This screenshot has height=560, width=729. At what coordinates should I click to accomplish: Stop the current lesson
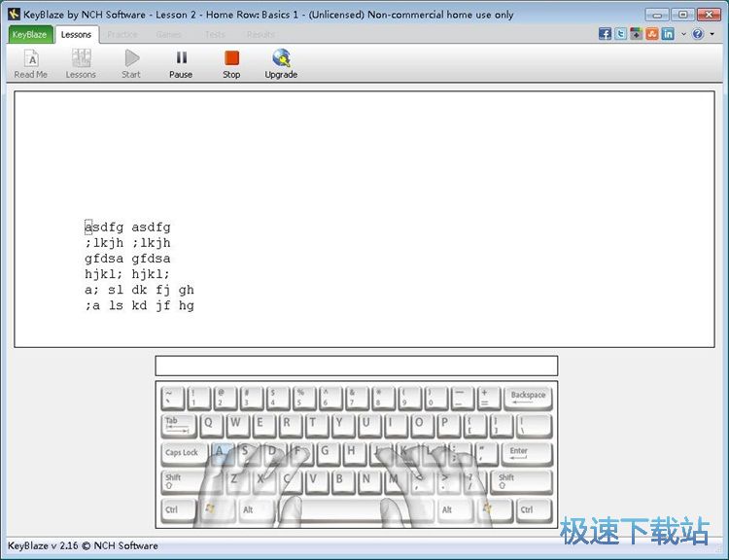point(231,64)
